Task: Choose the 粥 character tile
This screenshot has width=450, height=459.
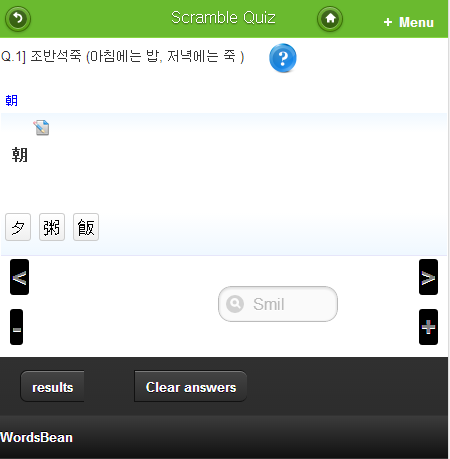Action: click(52, 227)
